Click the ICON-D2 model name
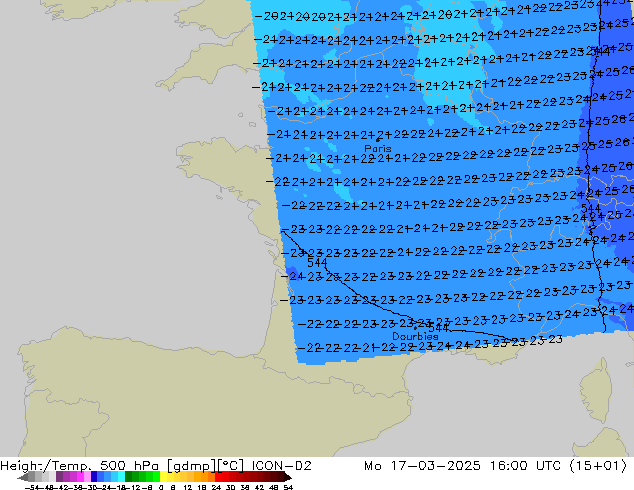634x490 pixels. (x=281, y=466)
